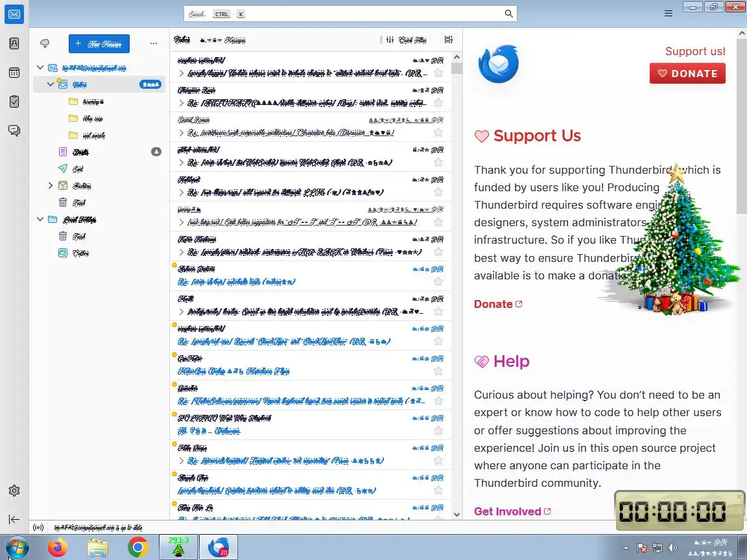Click the start page scrollbar thumb
This screenshot has width=747, height=560.
click(742, 126)
